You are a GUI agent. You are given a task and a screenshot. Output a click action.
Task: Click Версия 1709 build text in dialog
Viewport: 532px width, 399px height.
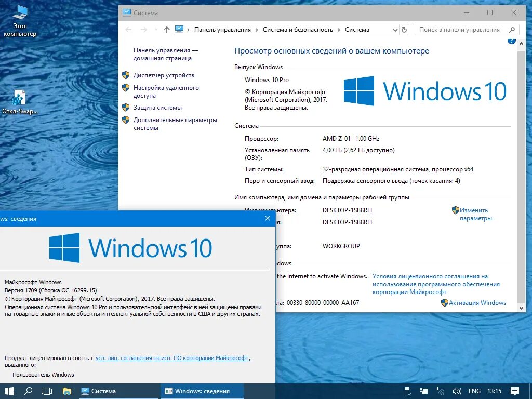[x=51, y=290]
